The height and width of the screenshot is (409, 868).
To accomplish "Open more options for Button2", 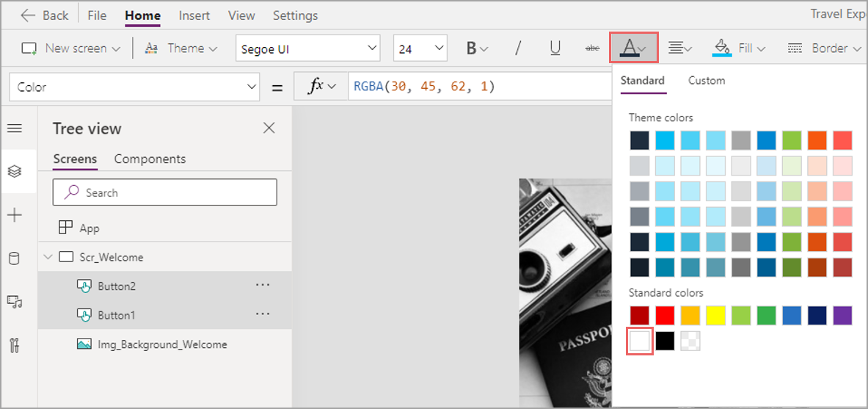I will (x=263, y=285).
